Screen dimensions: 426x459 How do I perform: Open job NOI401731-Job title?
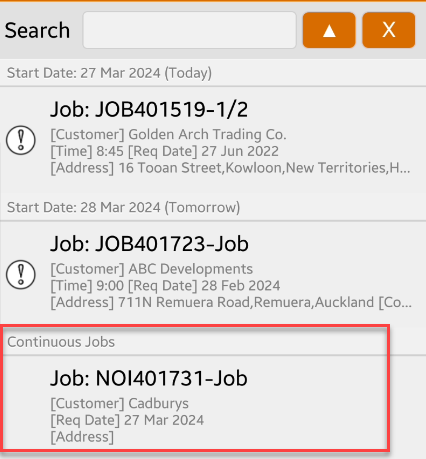pos(149,378)
